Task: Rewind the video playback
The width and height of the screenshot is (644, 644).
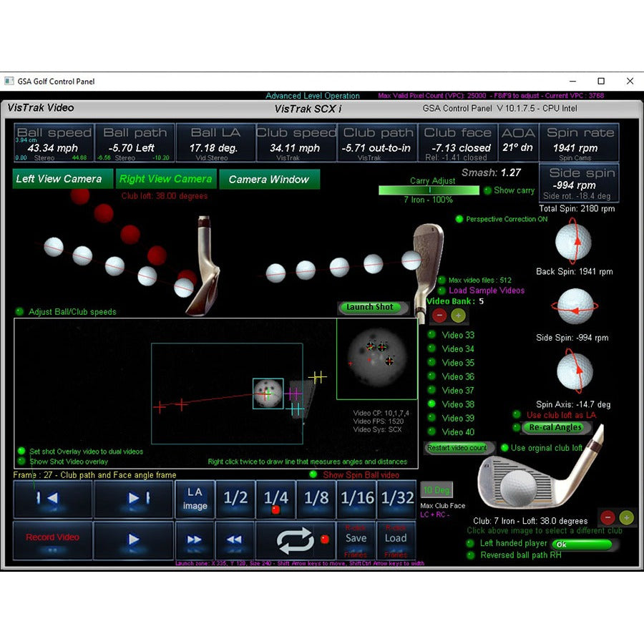Action: click(235, 540)
